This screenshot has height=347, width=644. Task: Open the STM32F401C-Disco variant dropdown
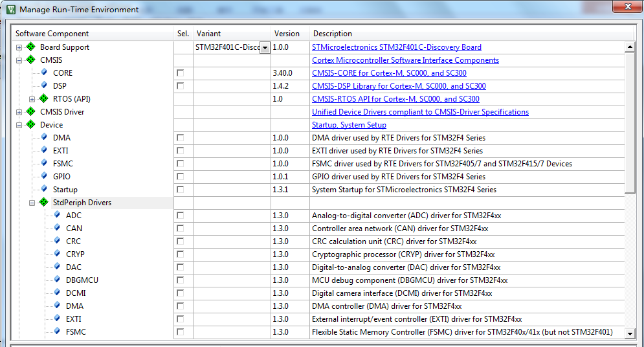265,47
